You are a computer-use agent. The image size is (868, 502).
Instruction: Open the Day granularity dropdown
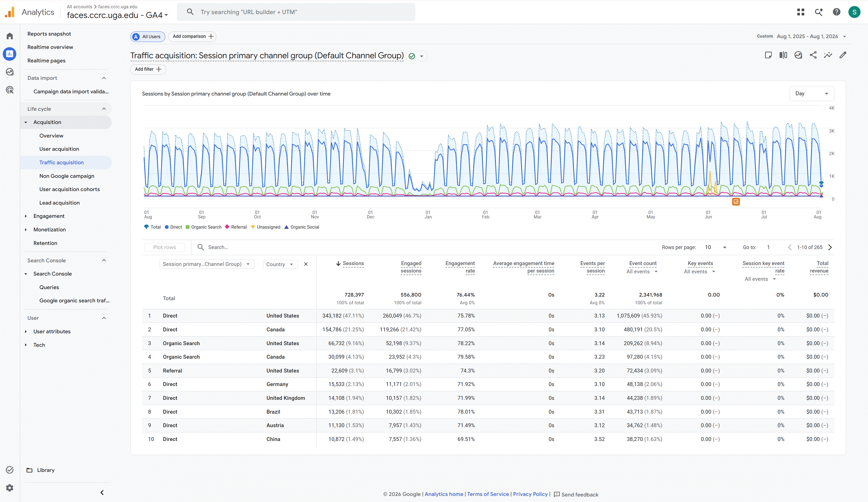click(x=811, y=94)
